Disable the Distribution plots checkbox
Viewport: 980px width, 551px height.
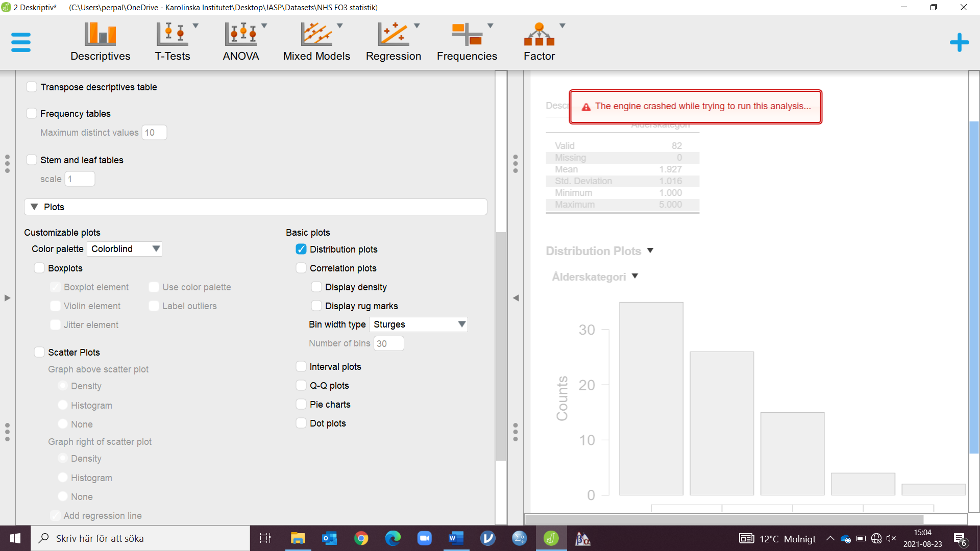click(x=301, y=249)
